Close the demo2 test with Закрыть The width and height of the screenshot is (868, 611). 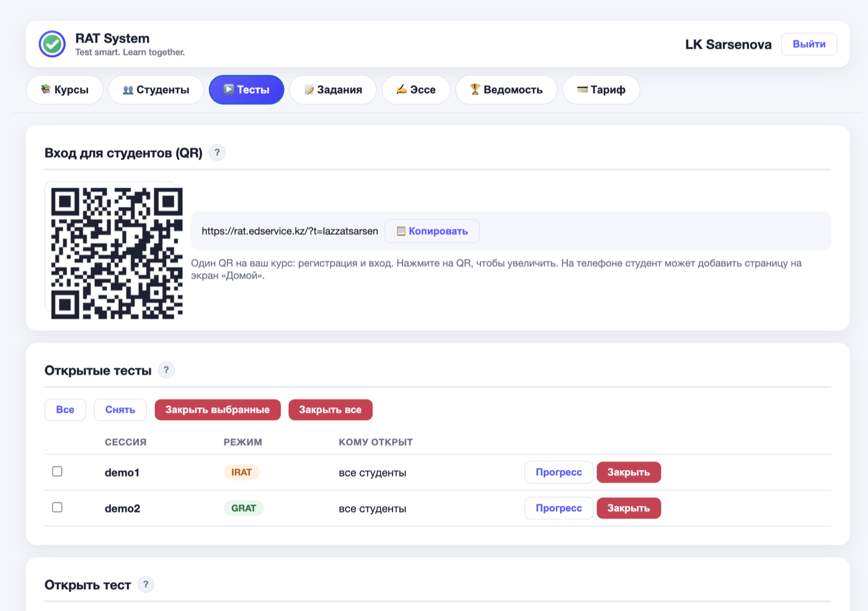(629, 508)
